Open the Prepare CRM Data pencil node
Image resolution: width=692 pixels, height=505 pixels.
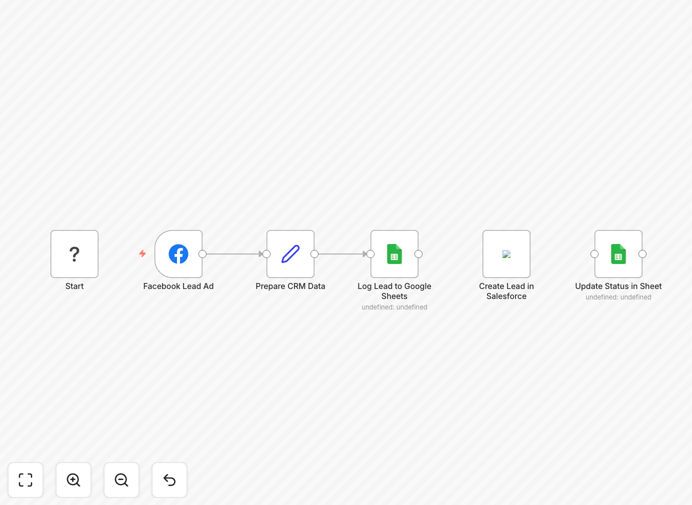click(290, 254)
